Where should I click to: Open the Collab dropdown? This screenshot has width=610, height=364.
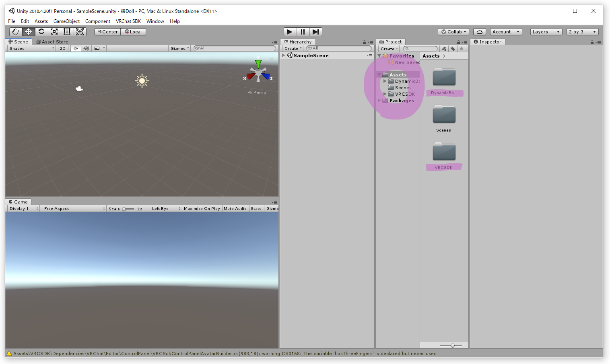coord(453,32)
